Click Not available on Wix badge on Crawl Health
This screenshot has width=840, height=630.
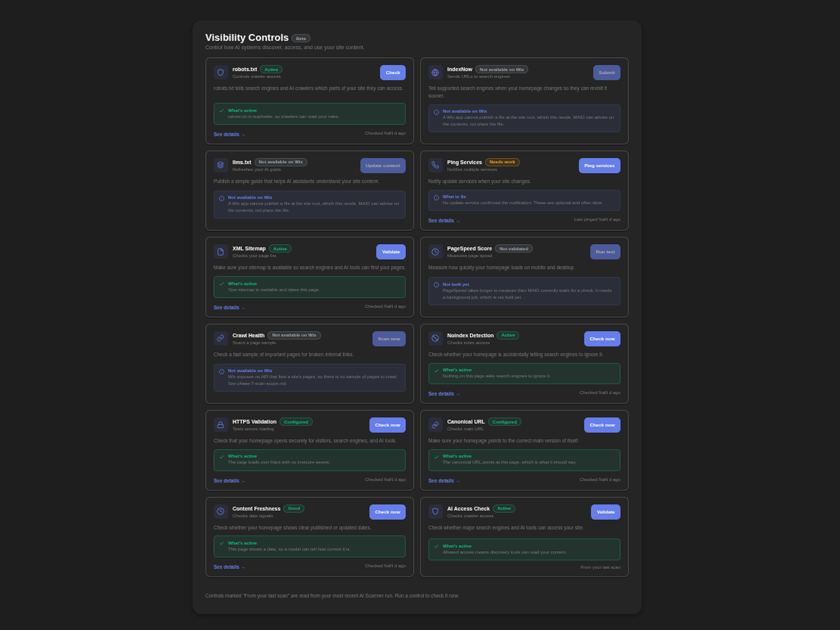point(295,335)
